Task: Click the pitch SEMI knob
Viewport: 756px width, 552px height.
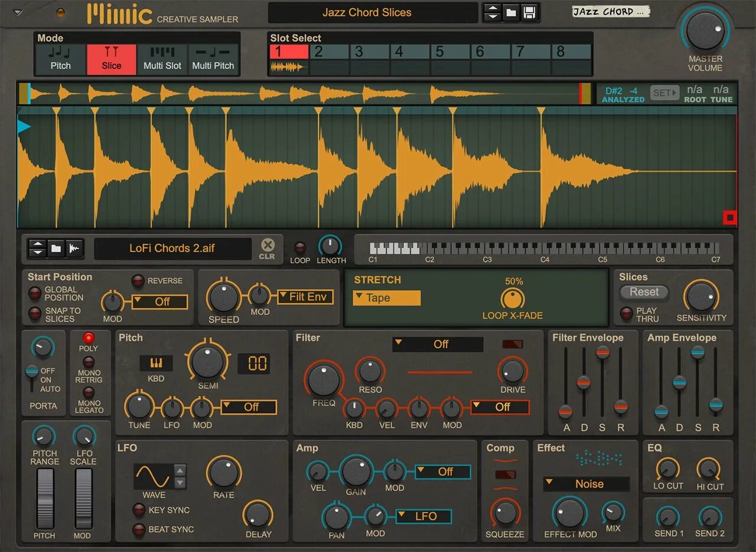Action: click(x=208, y=362)
